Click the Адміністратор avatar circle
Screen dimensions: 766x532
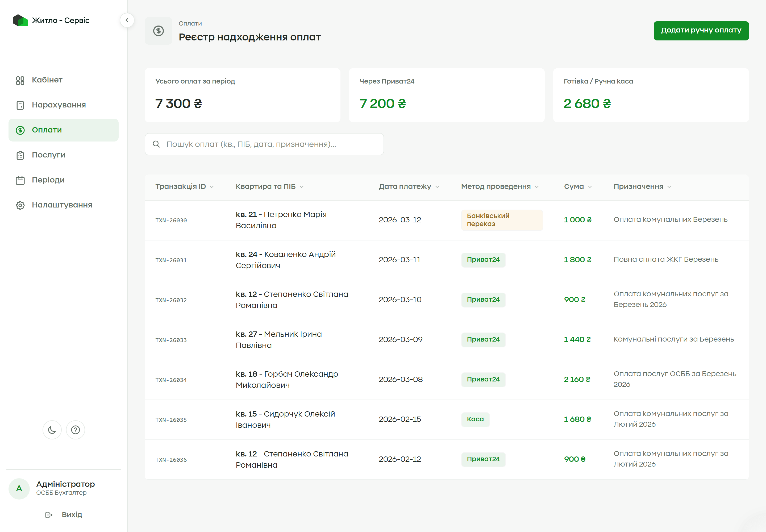pyautogui.click(x=19, y=488)
